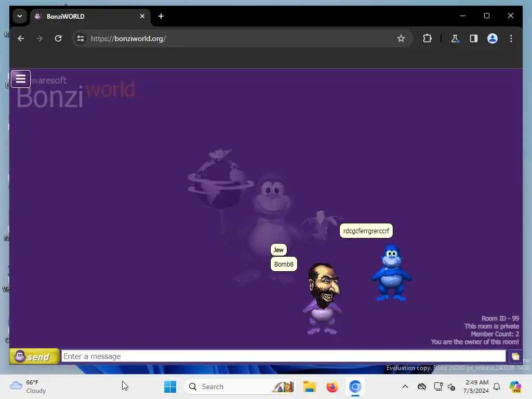Click the rdcgcferrgrerccrf speech bubble

[x=366, y=231]
